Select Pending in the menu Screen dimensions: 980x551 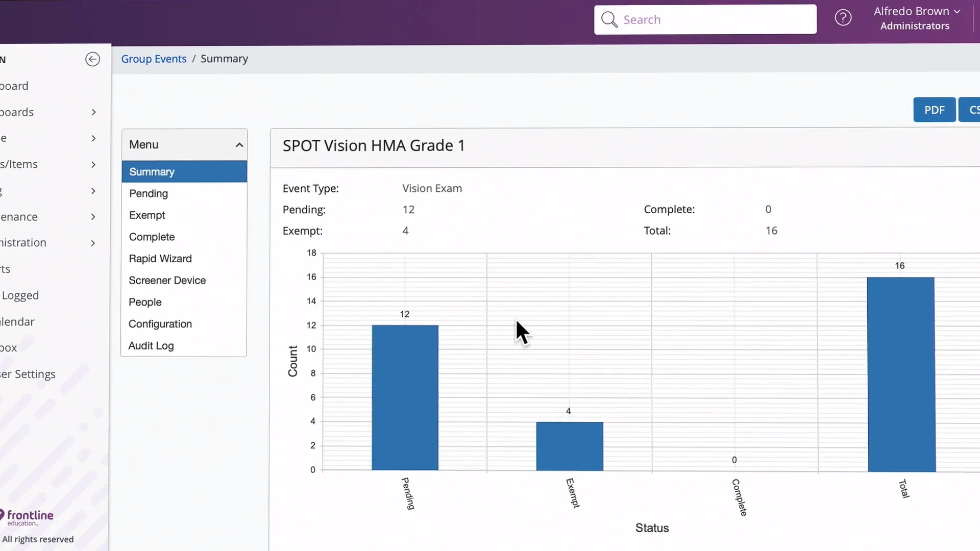[x=149, y=193]
